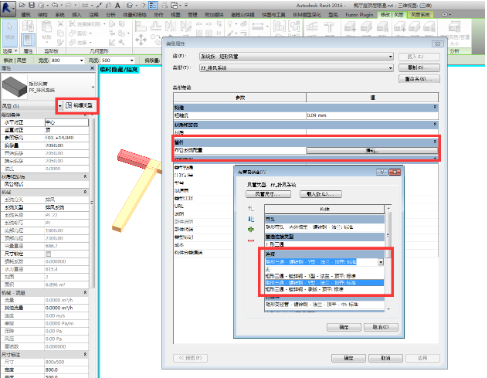Click the green add row icon in routing dialog

pyautogui.click(x=251, y=229)
